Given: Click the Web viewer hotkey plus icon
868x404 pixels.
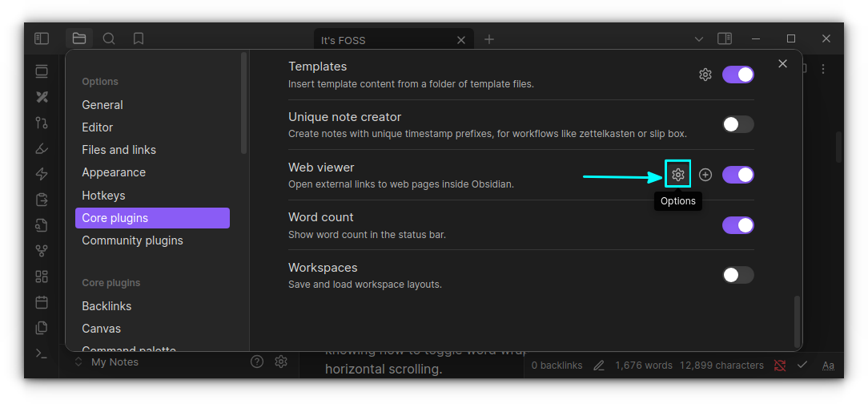Looking at the screenshot, I should pyautogui.click(x=705, y=175).
